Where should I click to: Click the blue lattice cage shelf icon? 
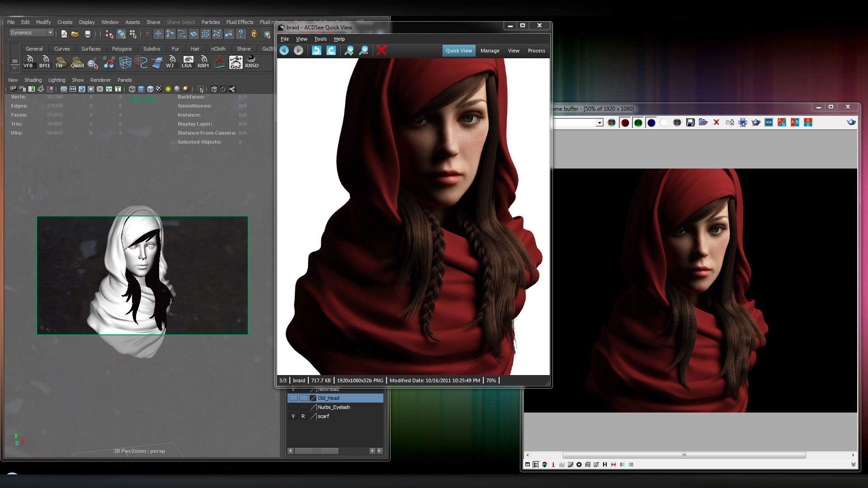tap(125, 62)
